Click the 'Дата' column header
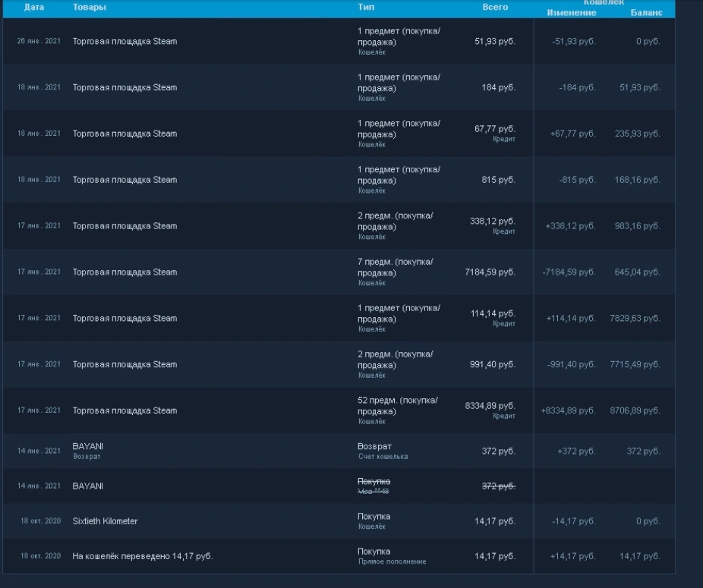This screenshot has width=703, height=588. pos(34,7)
